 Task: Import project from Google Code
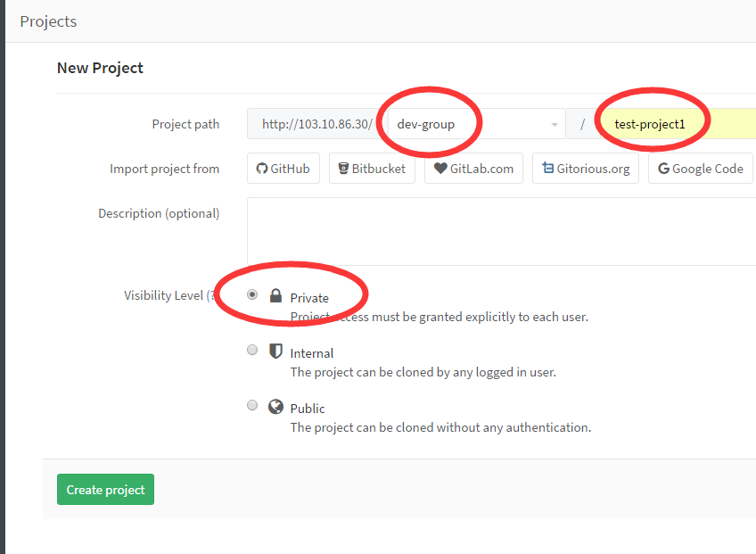(x=701, y=169)
